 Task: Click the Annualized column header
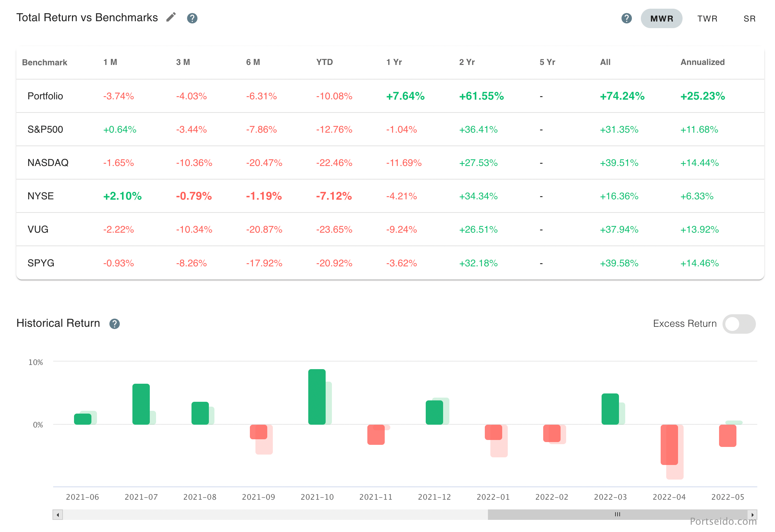pos(702,62)
